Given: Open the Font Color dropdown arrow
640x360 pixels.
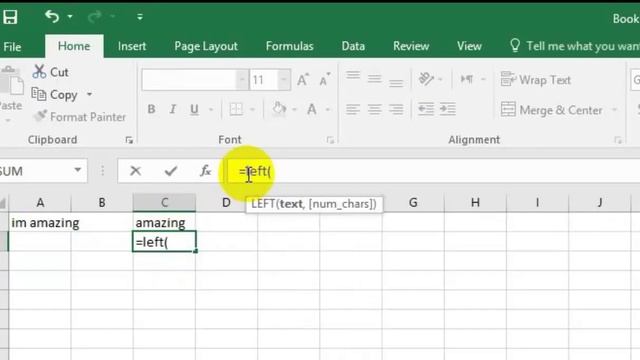Looking at the screenshot, I should pyautogui.click(x=328, y=109).
